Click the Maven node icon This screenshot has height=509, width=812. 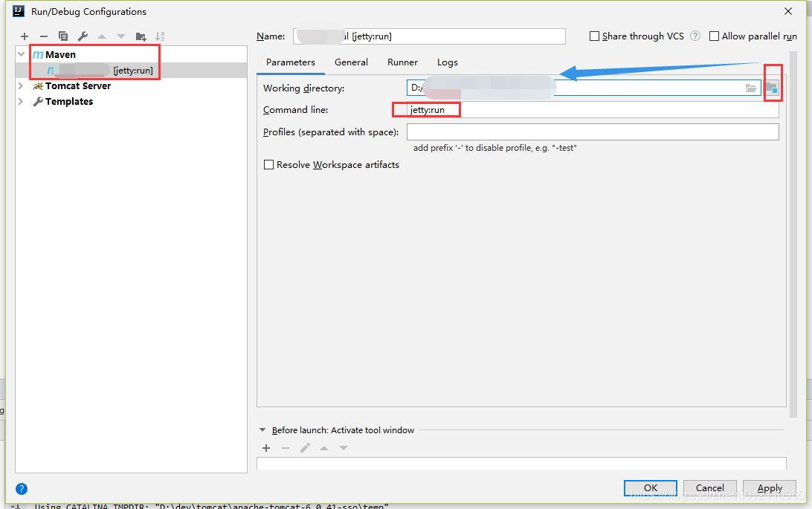pos(38,55)
